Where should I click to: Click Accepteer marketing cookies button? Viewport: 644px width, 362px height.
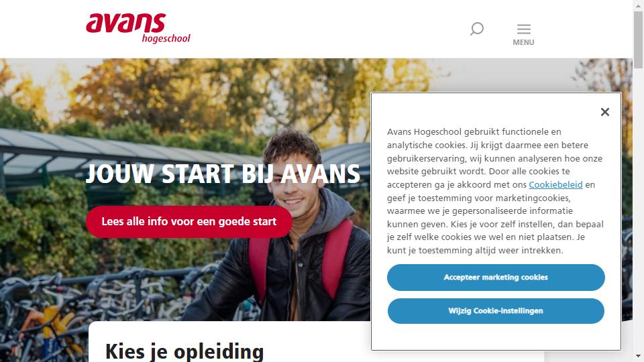[496, 278]
